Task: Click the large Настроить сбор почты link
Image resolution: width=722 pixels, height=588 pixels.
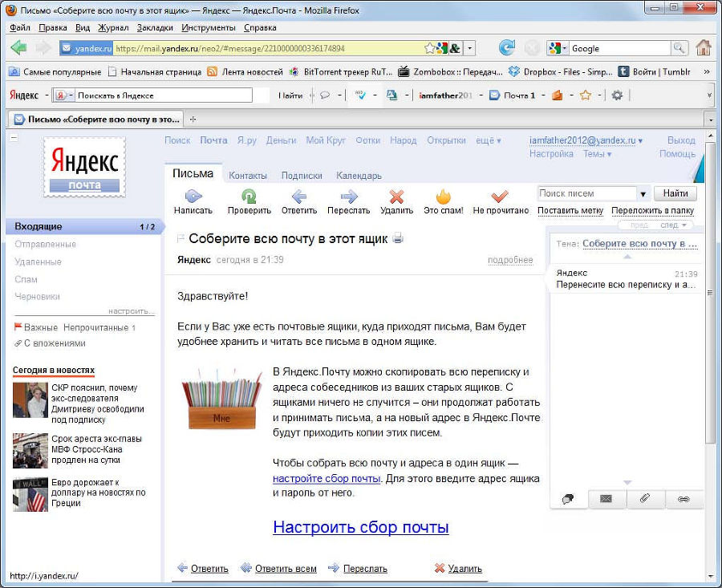Action: (360, 527)
